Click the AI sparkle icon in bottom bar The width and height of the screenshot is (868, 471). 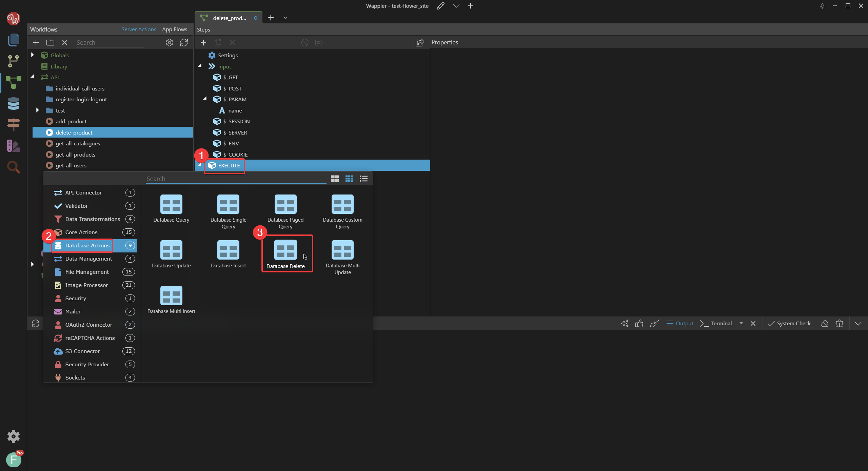[625, 324]
